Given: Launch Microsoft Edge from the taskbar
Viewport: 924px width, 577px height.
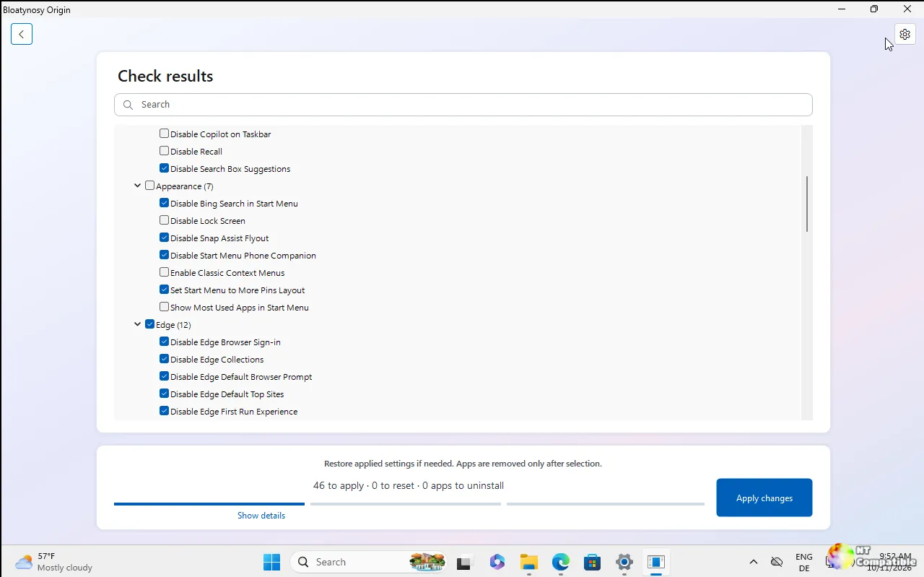Looking at the screenshot, I should (561, 562).
